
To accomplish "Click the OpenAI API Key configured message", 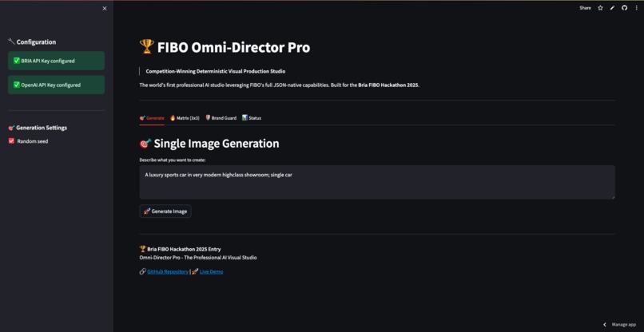I will [56, 85].
